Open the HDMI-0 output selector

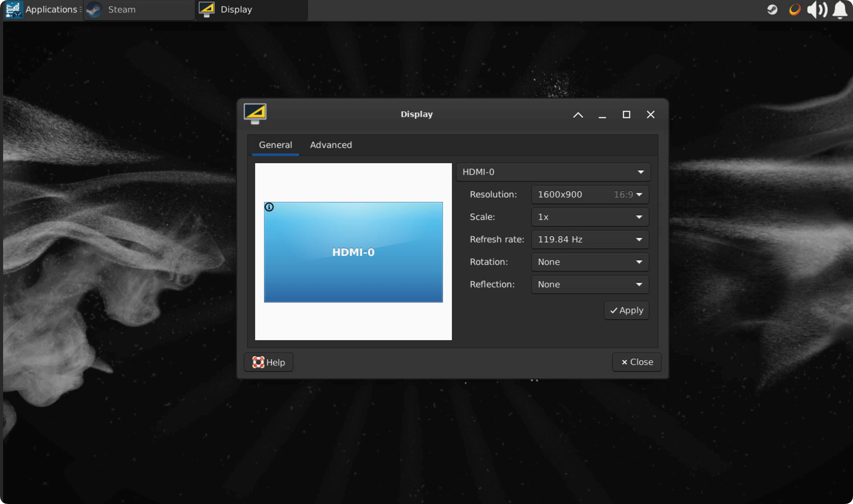(553, 172)
